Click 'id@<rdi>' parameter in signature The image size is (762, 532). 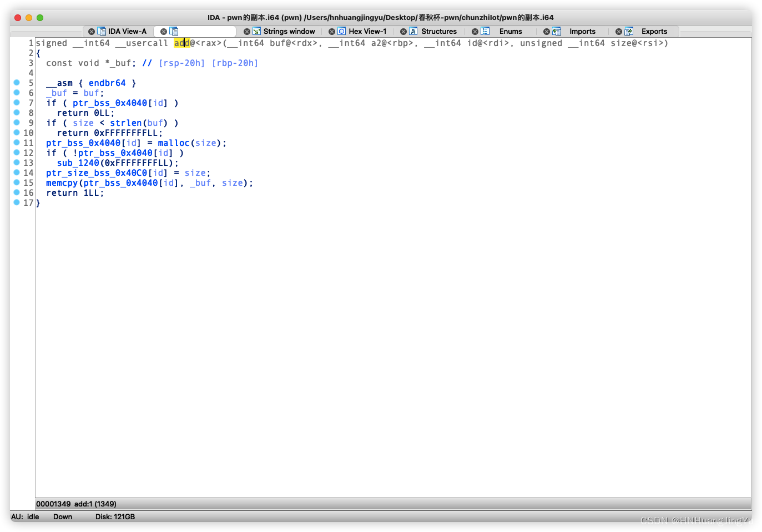click(488, 43)
